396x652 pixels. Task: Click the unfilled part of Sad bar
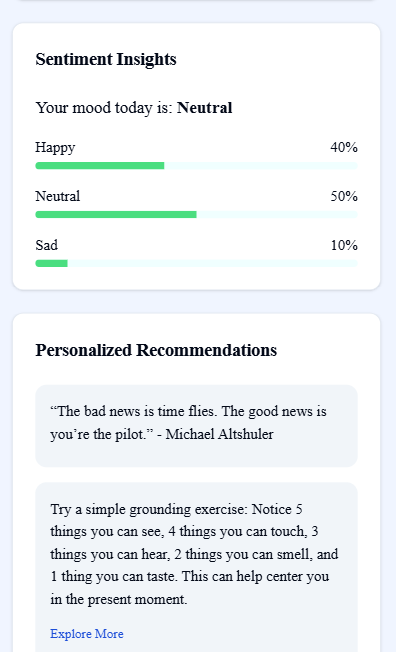click(213, 263)
